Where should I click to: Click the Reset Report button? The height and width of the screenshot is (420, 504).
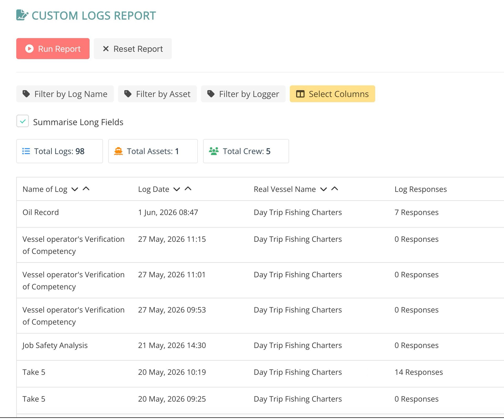pos(133,49)
